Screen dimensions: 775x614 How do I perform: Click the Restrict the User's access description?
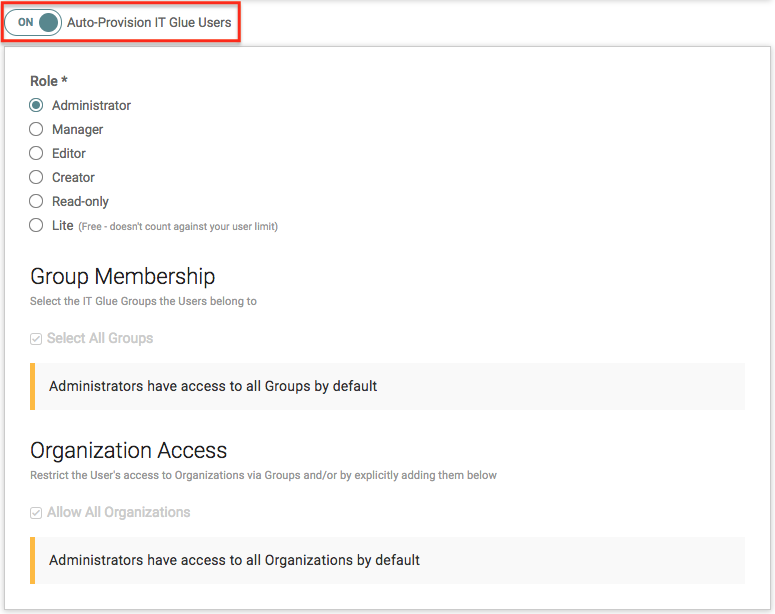[263, 475]
